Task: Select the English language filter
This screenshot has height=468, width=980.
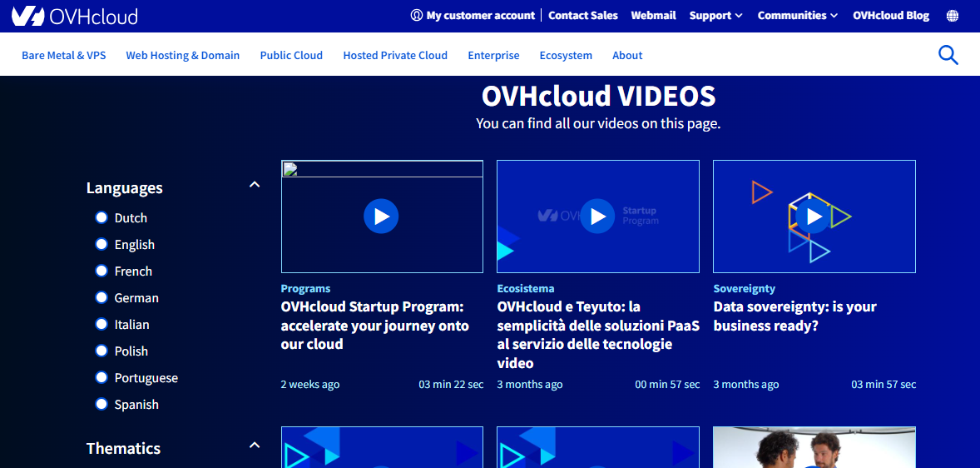Action: [x=101, y=244]
